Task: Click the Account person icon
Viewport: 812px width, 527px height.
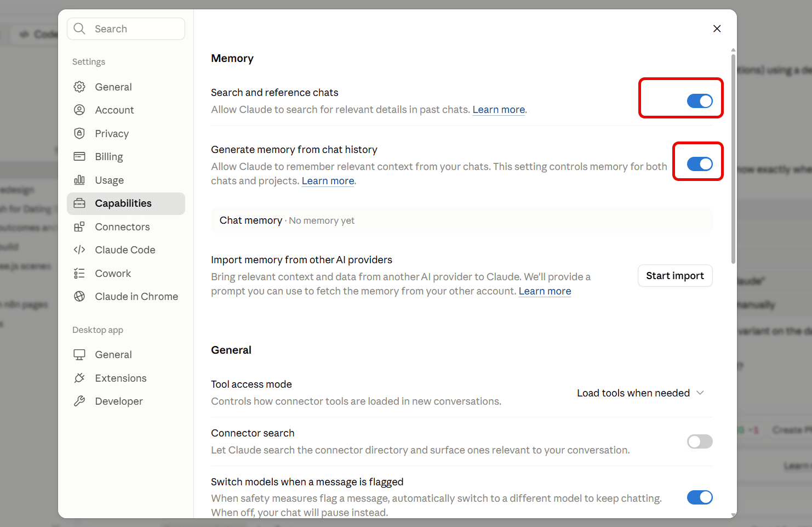Action: 79,110
